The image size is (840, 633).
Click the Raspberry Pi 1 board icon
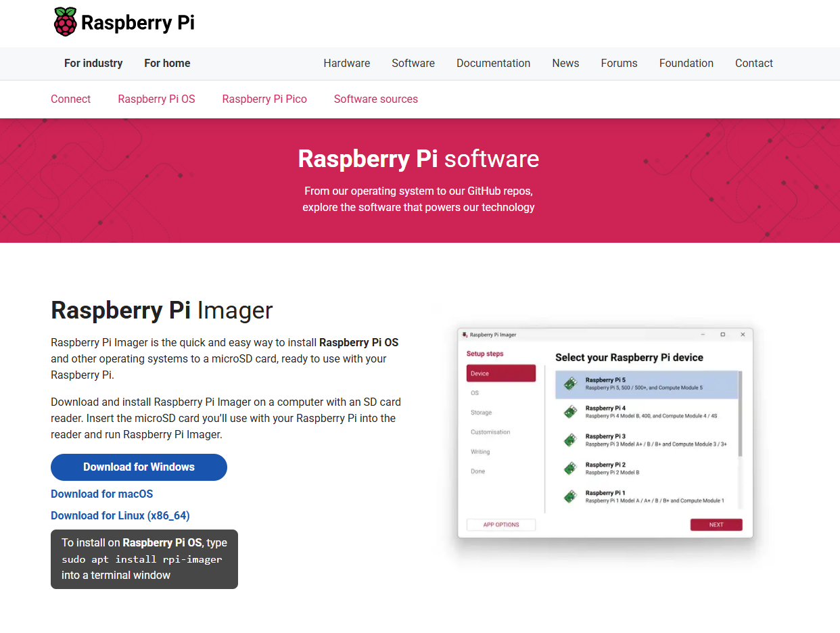[570, 496]
